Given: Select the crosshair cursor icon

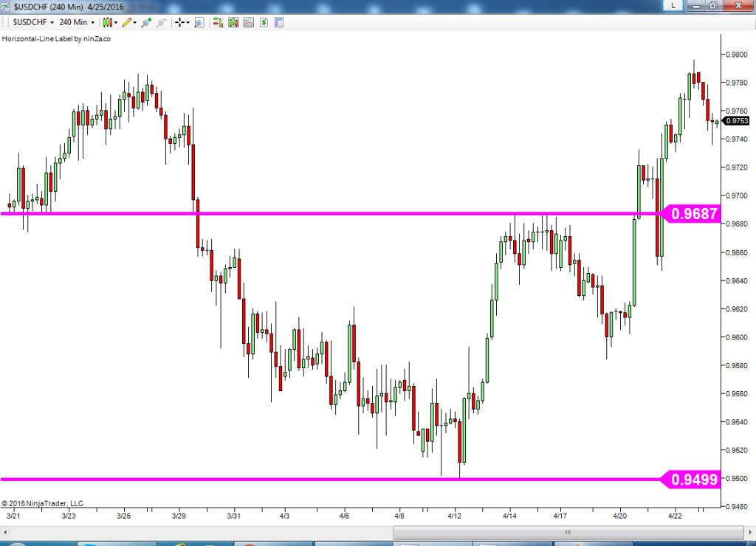Looking at the screenshot, I should 179,22.
